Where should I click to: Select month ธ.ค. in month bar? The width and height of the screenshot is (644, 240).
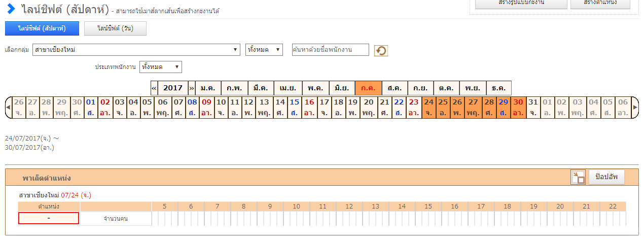[x=498, y=88]
